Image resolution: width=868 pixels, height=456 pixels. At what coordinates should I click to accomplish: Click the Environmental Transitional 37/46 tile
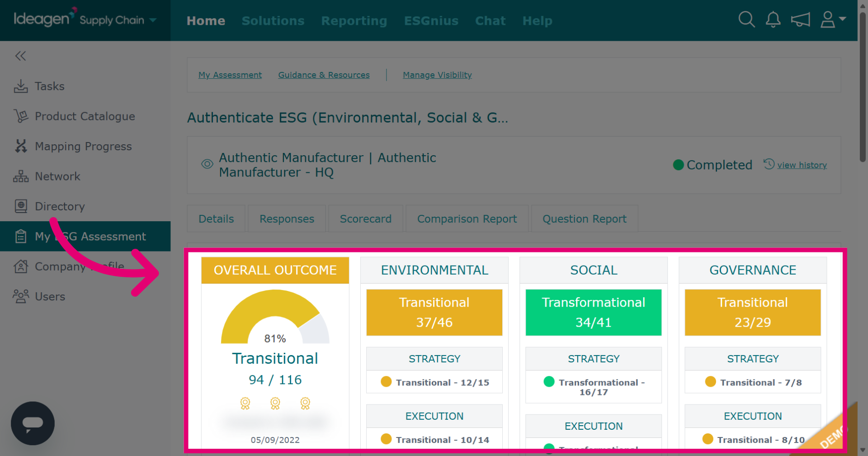434,312
